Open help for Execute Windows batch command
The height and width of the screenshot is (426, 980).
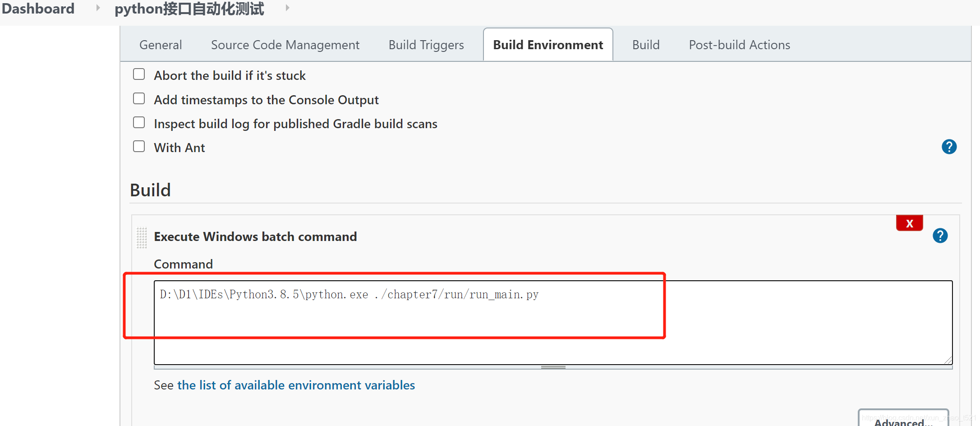tap(940, 236)
